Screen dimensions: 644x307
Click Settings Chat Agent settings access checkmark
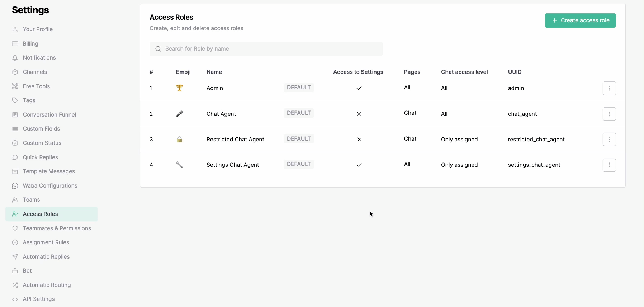[x=359, y=165]
